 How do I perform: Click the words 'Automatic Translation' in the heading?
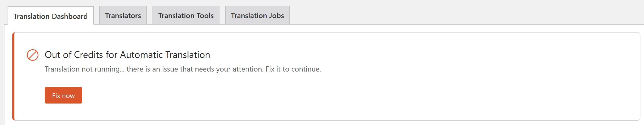point(165,55)
